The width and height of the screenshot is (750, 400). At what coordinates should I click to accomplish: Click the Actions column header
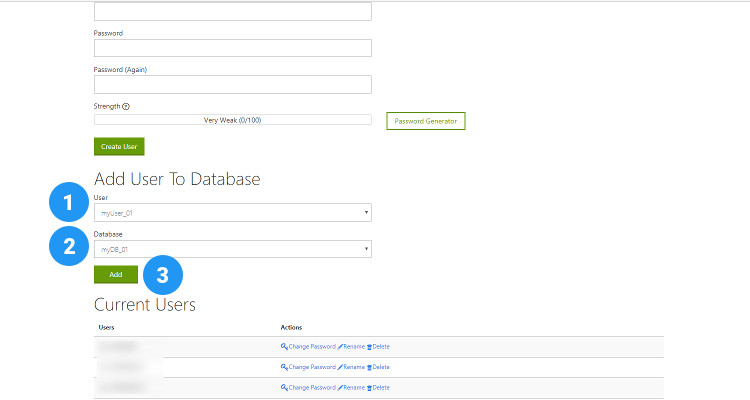click(291, 327)
